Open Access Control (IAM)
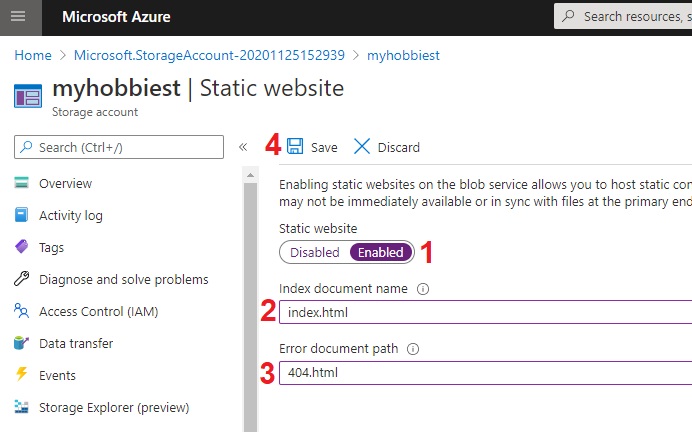692x432 pixels. pyautogui.click(x=98, y=312)
